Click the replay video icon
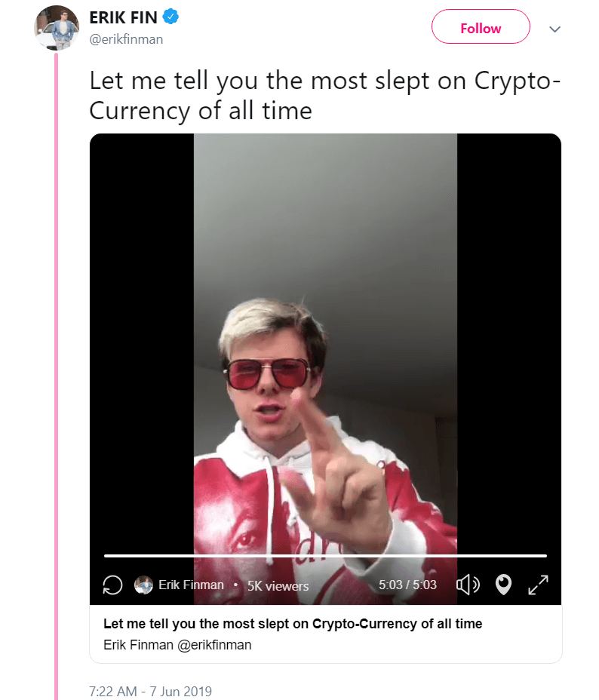 coord(112,585)
